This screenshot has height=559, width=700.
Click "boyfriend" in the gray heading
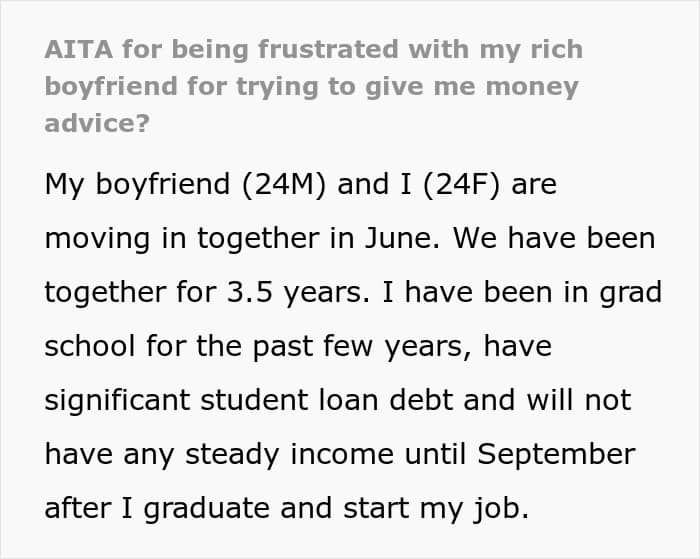tap(111, 86)
